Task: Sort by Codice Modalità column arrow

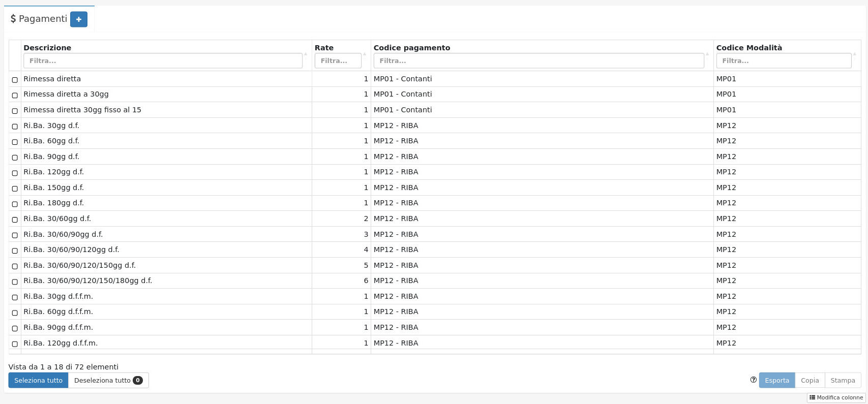Action: coord(854,54)
